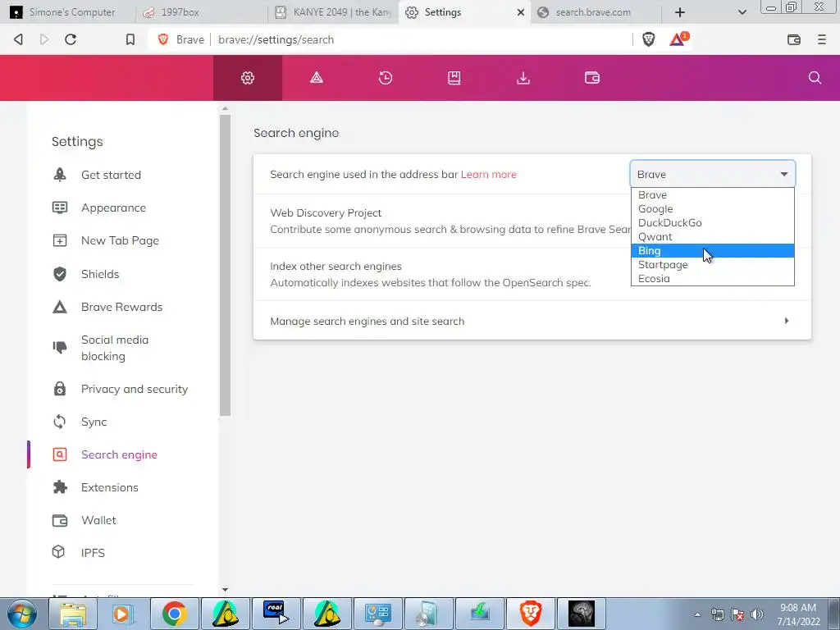The height and width of the screenshot is (630, 840).
Task: Select Search engine in sidebar
Action: click(x=119, y=454)
